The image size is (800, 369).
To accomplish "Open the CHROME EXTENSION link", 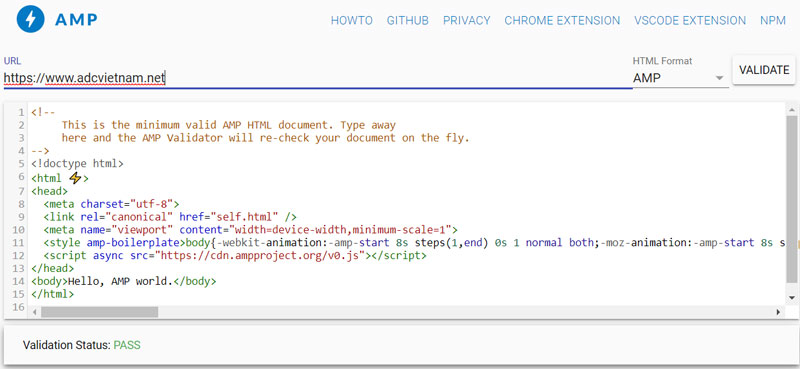I will pyautogui.click(x=562, y=20).
